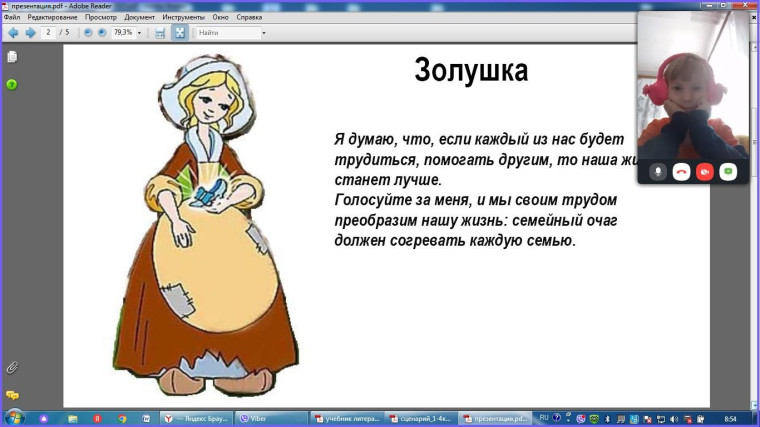Image resolution: width=760 pixels, height=427 pixels.
Task: Switch to учебник литера... PDF taskbar window
Action: (347, 419)
